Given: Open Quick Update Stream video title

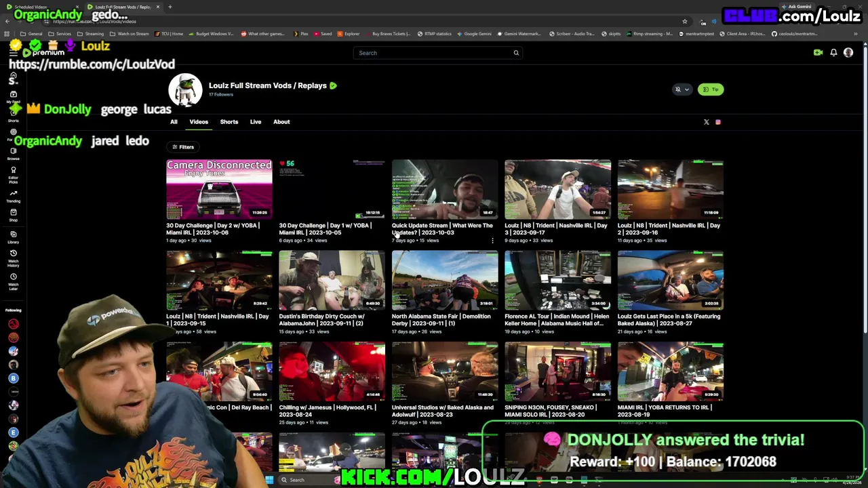Looking at the screenshot, I should pyautogui.click(x=442, y=229).
